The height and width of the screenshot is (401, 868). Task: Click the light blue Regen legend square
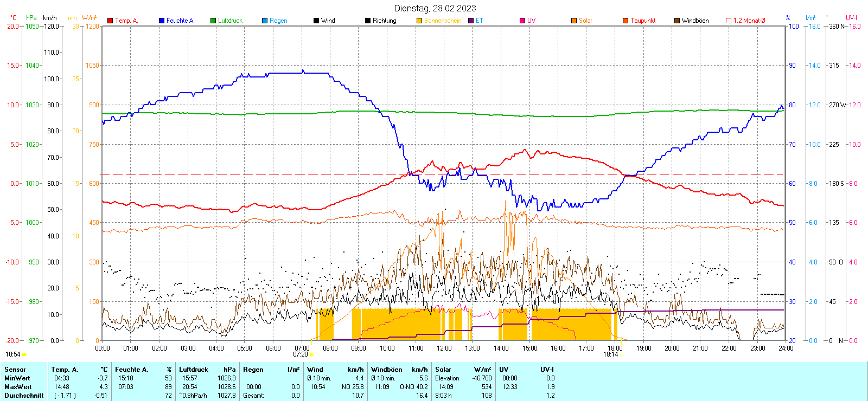(265, 21)
